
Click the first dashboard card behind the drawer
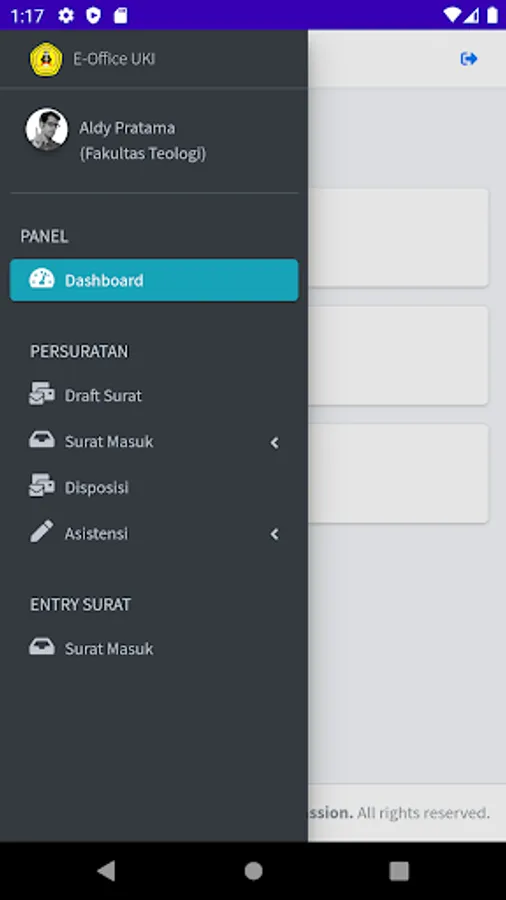[x=398, y=238]
